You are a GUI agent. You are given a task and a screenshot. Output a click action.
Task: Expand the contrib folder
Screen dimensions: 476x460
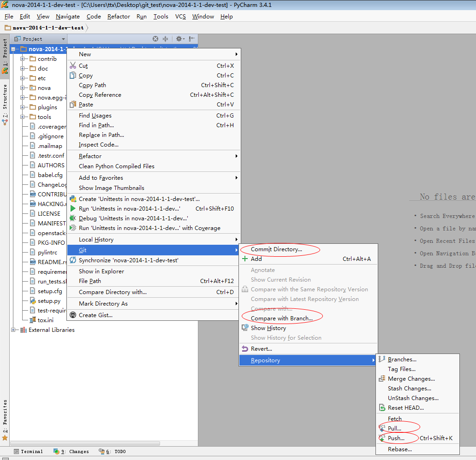click(22, 59)
